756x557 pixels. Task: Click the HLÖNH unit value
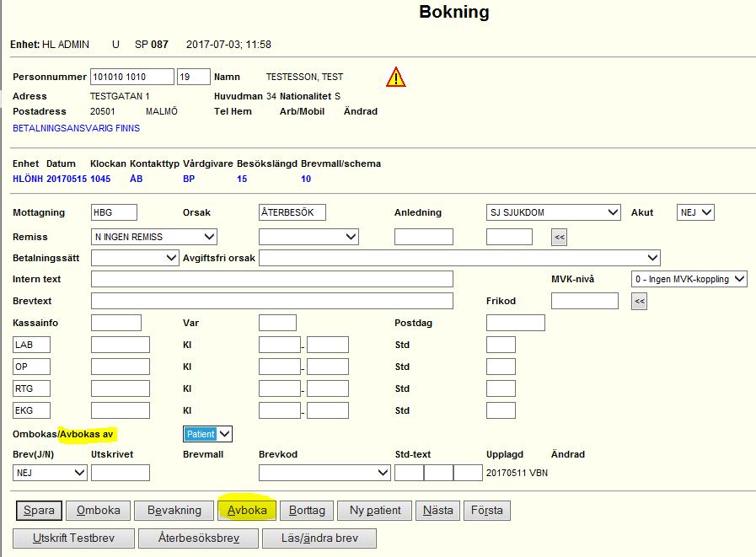[x=28, y=179]
